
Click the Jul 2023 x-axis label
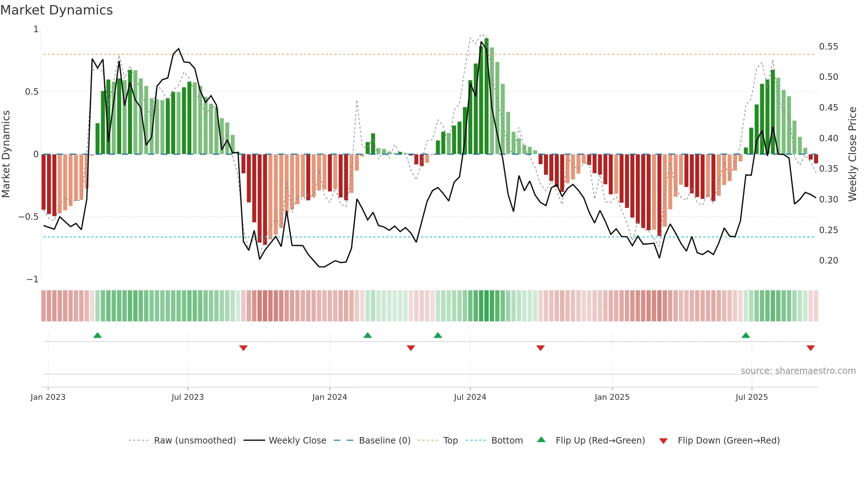click(188, 397)
